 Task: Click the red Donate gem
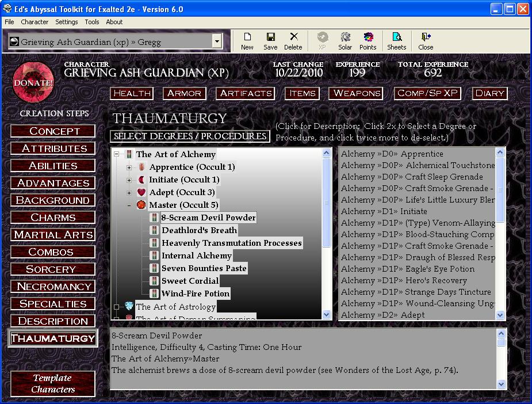pos(33,82)
